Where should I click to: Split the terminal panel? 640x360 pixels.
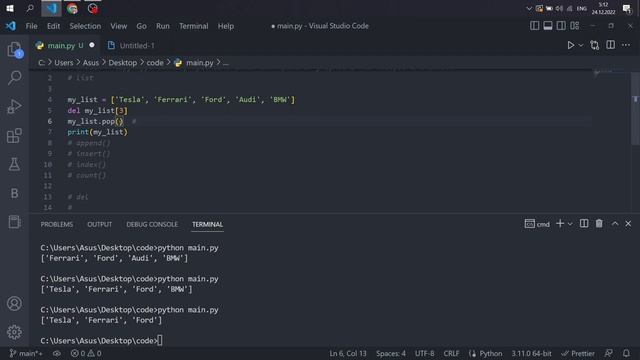[x=584, y=224]
